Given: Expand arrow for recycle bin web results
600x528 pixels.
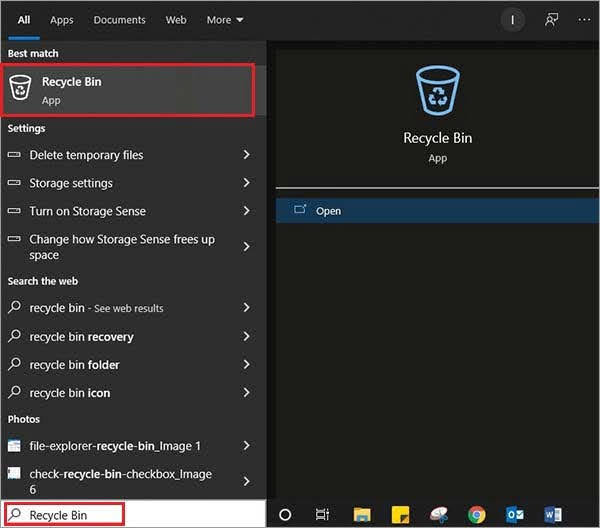Looking at the screenshot, I should tap(246, 308).
